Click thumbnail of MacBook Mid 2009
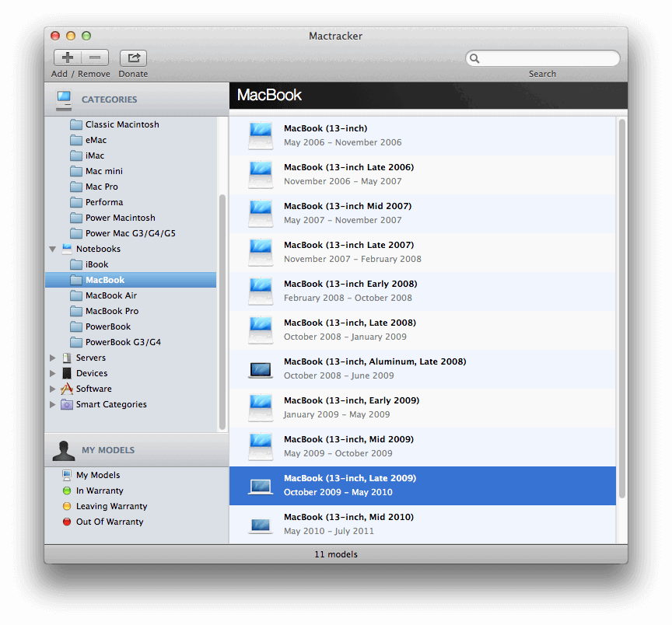 tap(261, 446)
